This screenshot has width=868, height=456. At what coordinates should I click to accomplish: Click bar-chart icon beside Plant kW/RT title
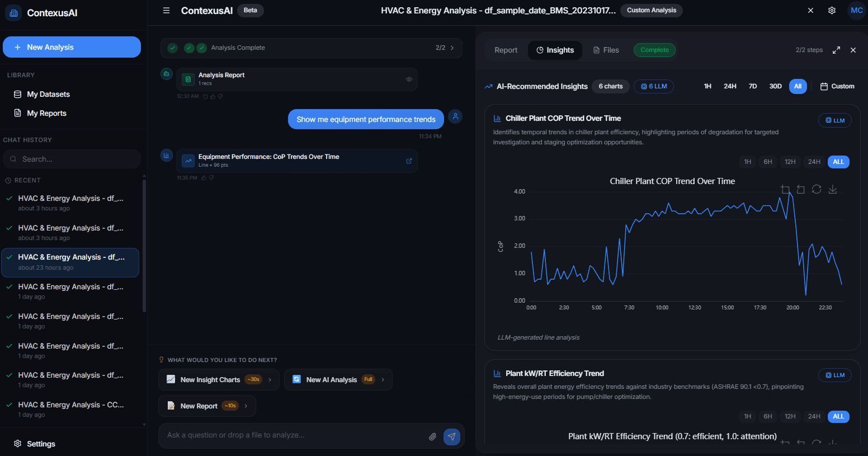tap(497, 373)
